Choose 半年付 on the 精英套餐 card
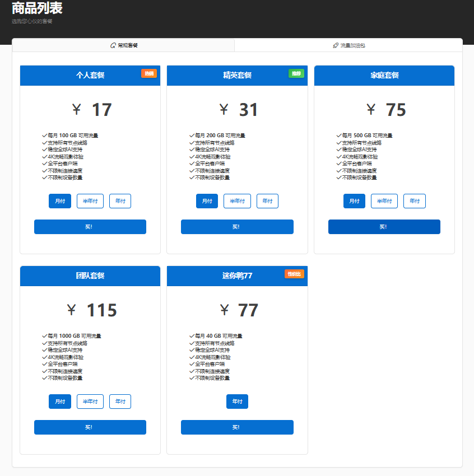The image size is (474, 476). point(237,201)
